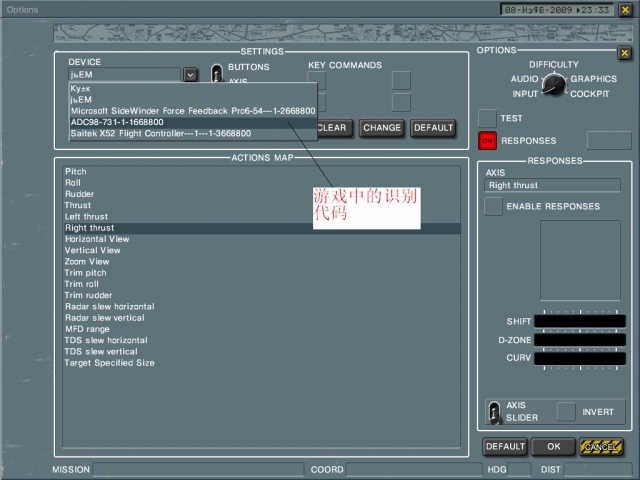Select 'Trim pitch' action
Image resolution: width=640 pixels, height=480 pixels.
click(x=262, y=273)
